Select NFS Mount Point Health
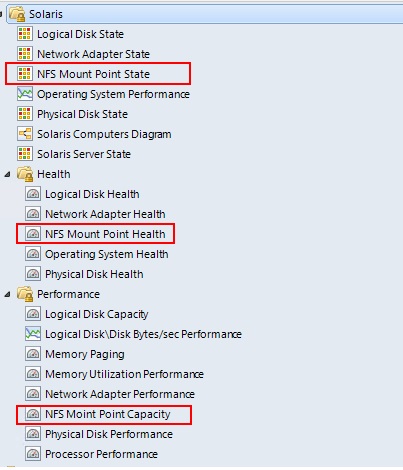Screen dimensions: 403x470 pyautogui.click(x=105, y=234)
